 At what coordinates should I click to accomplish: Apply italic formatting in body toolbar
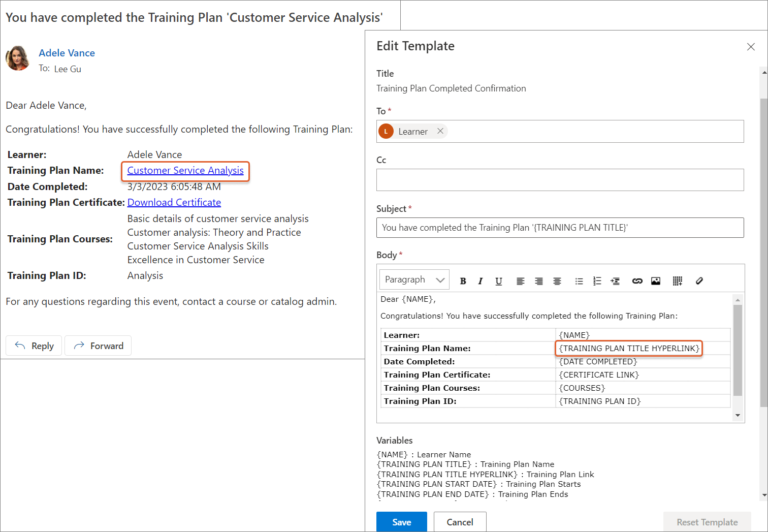click(480, 281)
